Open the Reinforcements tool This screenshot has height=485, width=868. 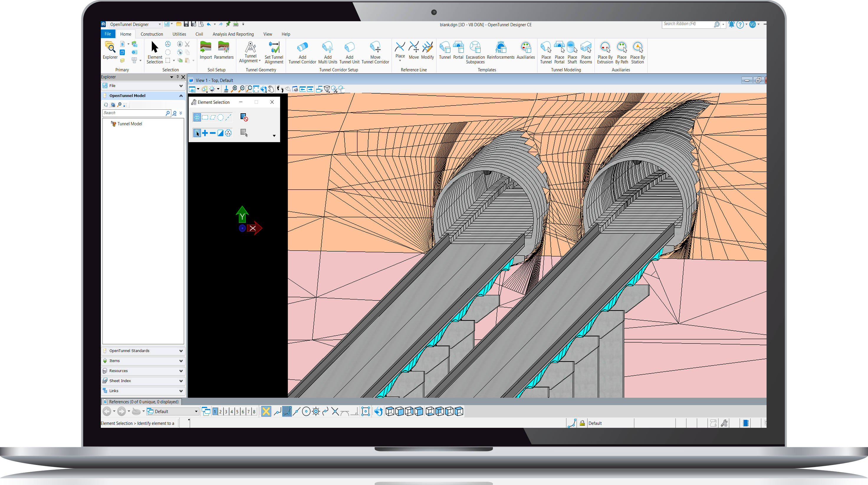point(500,51)
